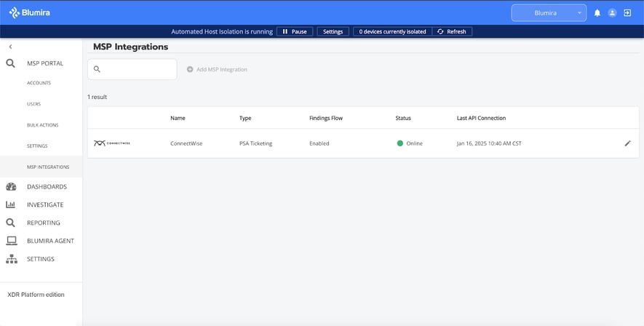Screen dimensions: 644x326
Task: Edit the ConnectWise integration with pencil icon
Action: (627, 143)
